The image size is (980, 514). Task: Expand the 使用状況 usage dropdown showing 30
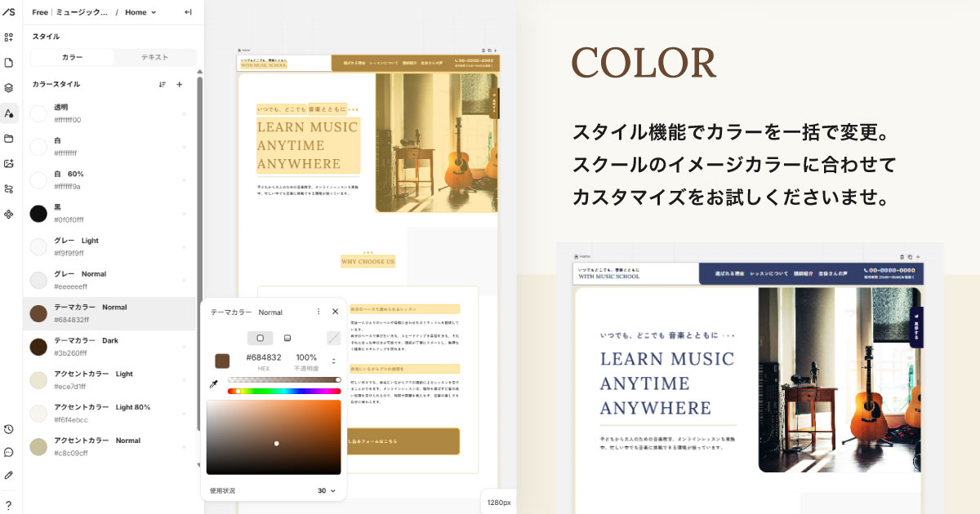click(x=327, y=490)
